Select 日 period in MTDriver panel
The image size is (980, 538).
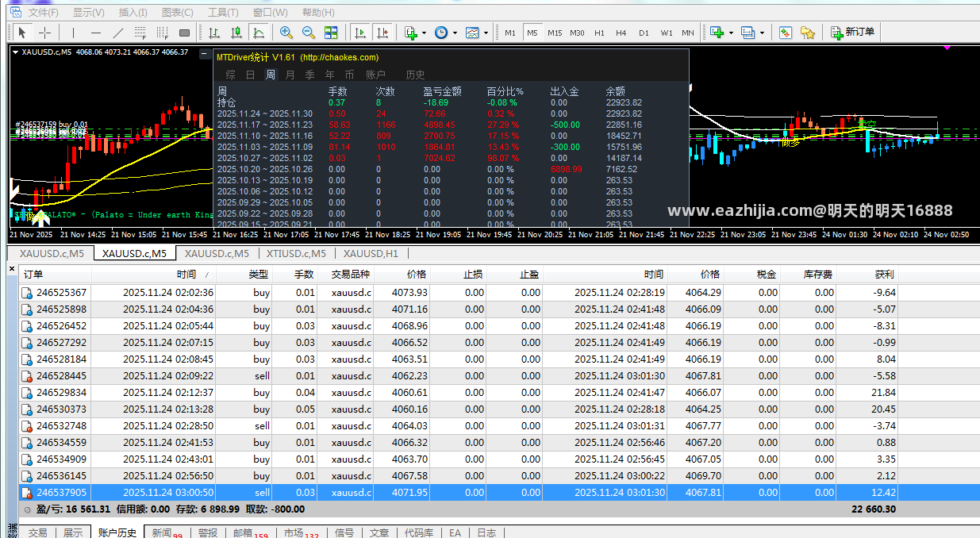coord(250,75)
